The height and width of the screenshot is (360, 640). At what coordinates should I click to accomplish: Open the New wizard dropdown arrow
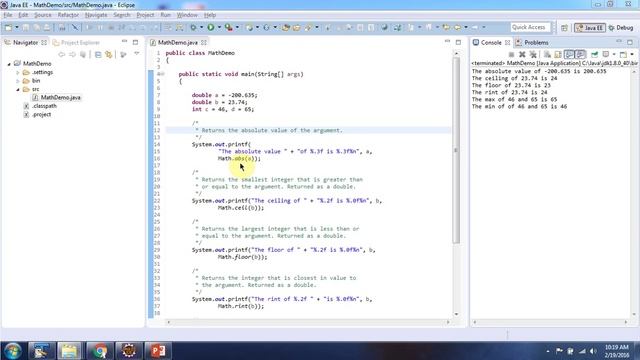[17, 27]
